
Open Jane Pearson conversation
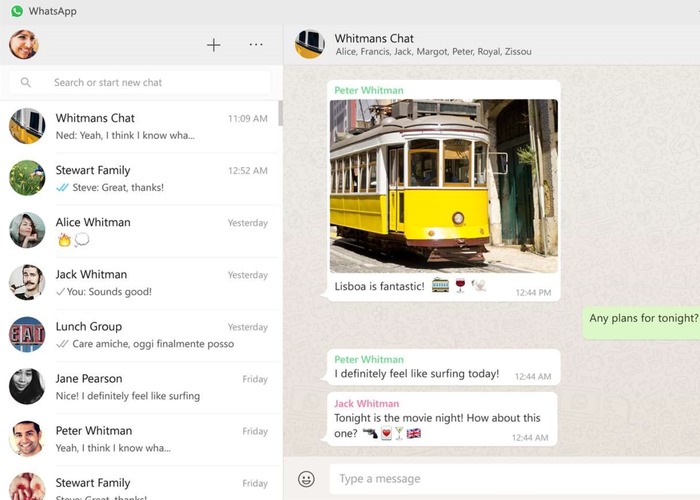click(139, 387)
